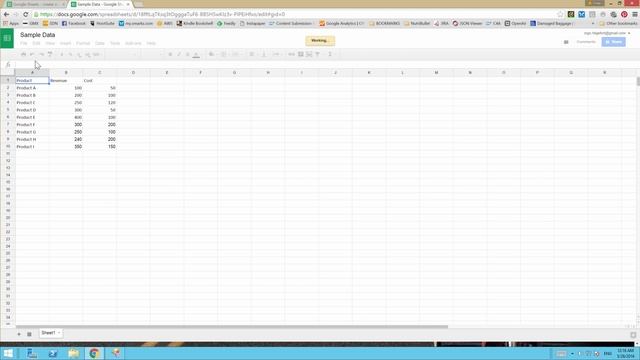This screenshot has width=640, height=360.
Task: Toggle strikethrough formatting
Action: (x=187, y=54)
